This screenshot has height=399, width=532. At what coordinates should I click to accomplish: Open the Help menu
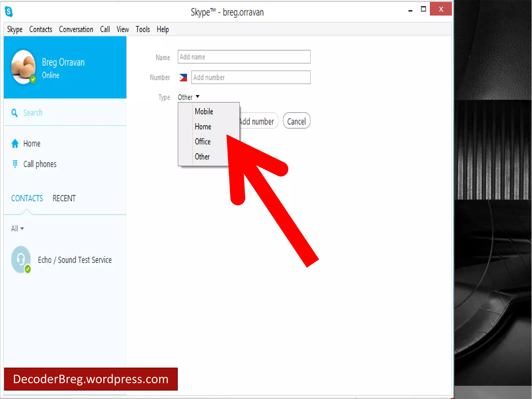pyautogui.click(x=163, y=29)
